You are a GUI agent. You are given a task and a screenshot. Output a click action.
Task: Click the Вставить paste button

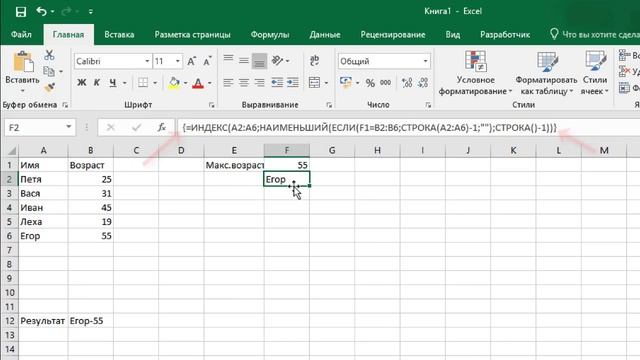[22, 71]
